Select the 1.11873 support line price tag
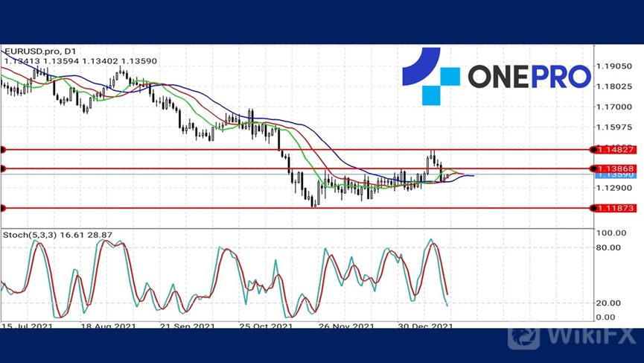 coord(614,208)
